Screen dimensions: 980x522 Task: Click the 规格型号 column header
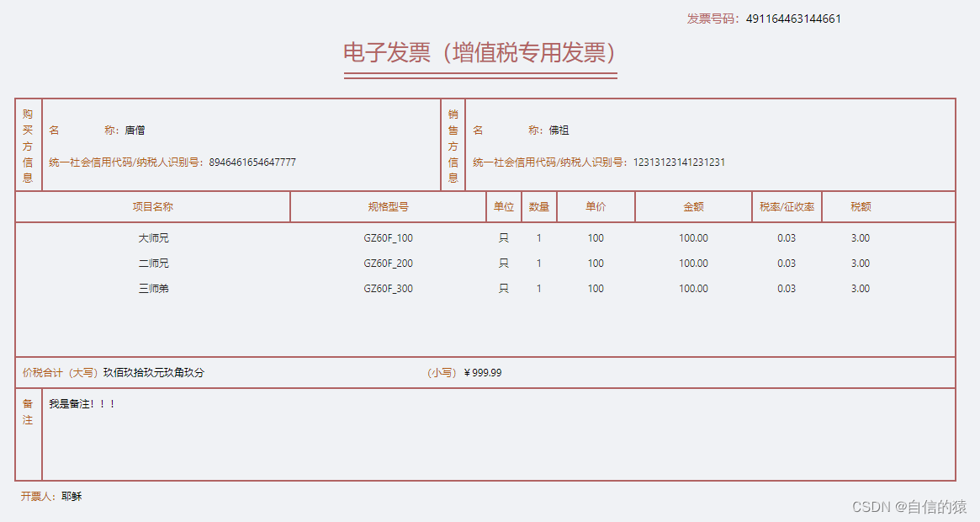coord(388,206)
